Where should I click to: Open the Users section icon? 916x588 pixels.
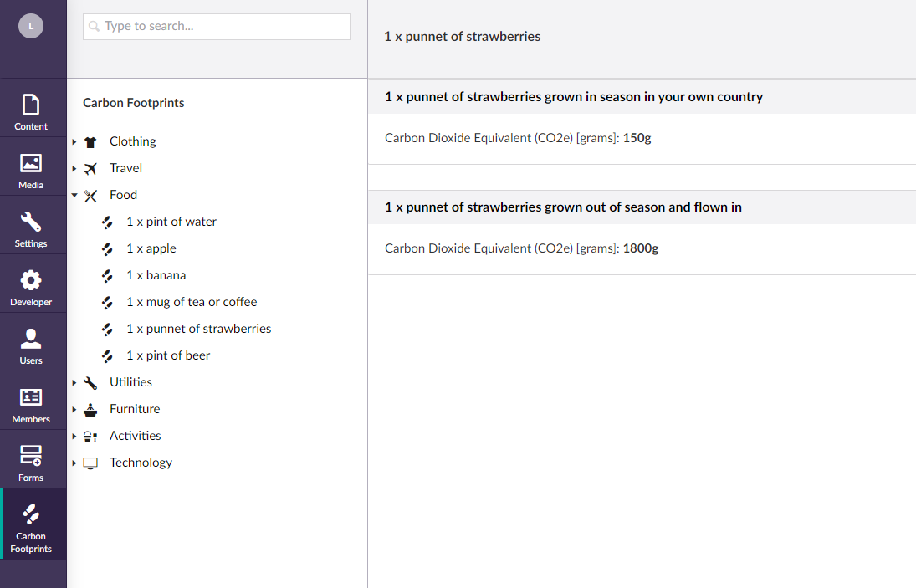pos(31,339)
